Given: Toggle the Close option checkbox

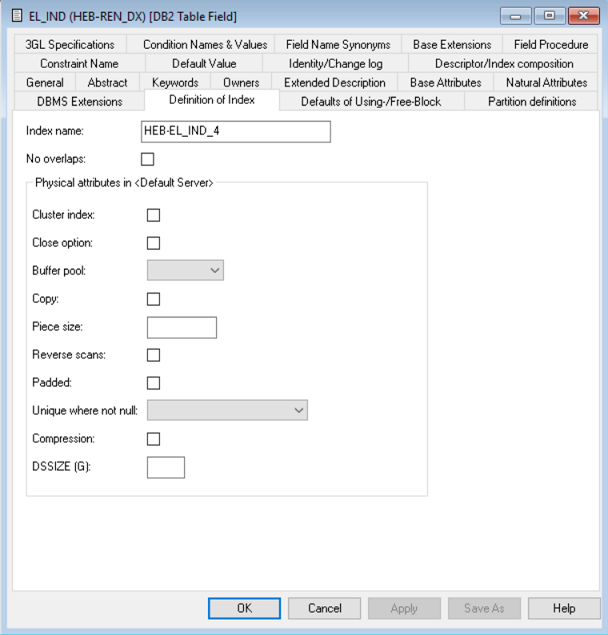Looking at the screenshot, I should tap(154, 243).
